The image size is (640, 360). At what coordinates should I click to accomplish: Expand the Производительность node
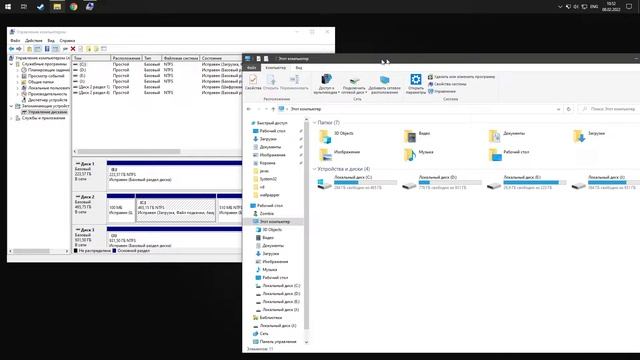pyautogui.click(x=18, y=94)
